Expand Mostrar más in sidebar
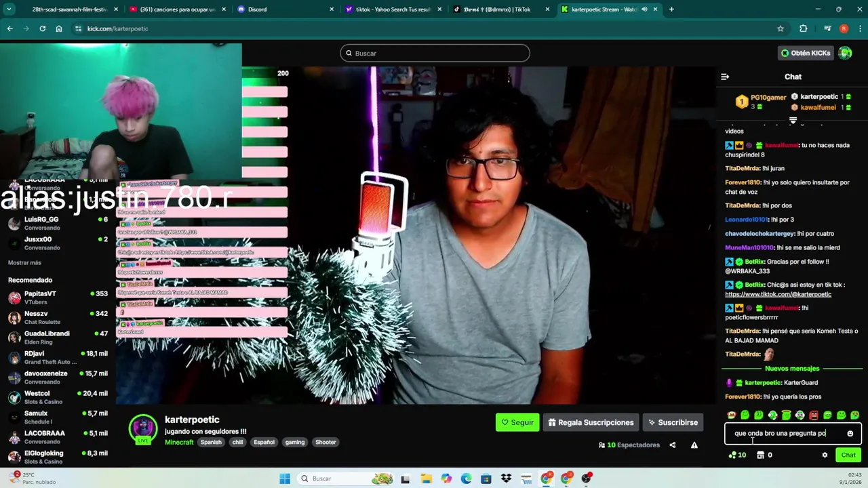The height and width of the screenshot is (488, 868). (24, 262)
